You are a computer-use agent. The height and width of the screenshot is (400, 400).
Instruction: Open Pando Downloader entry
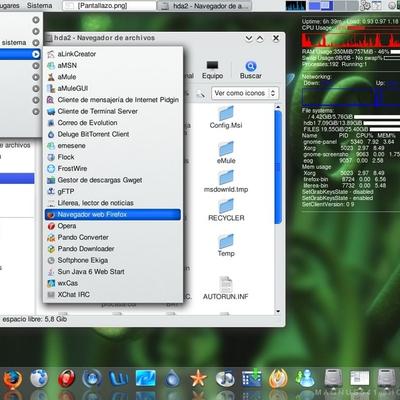click(x=113, y=249)
